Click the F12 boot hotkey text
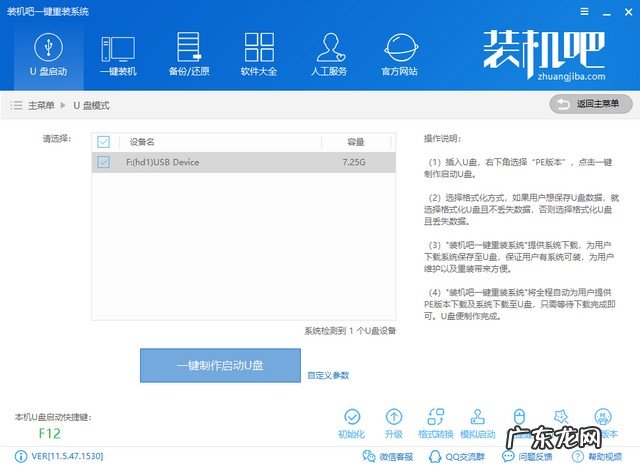Image resolution: width=640 pixels, height=467 pixels. point(49,433)
